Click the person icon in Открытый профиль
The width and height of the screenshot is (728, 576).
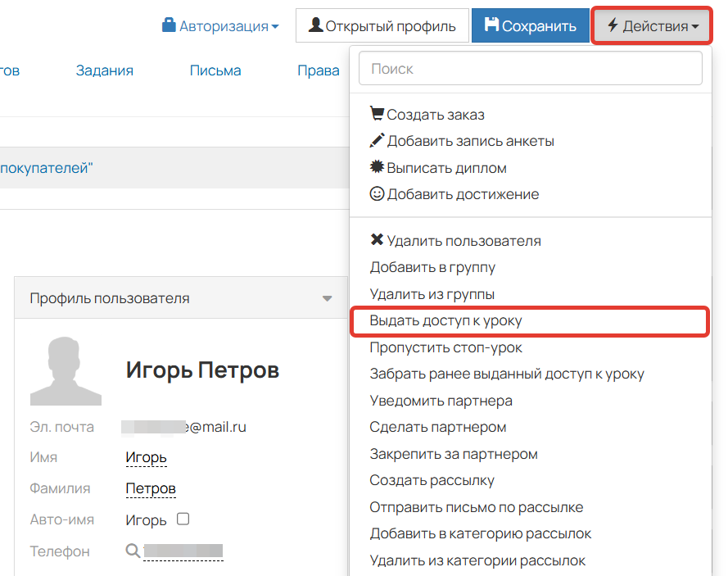(x=316, y=25)
